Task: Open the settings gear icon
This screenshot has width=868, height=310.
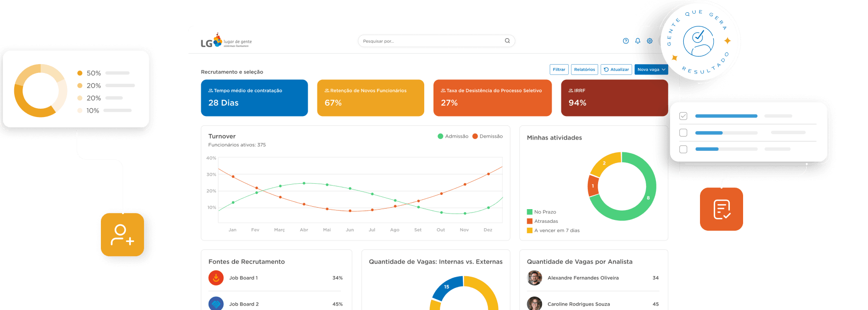Action: [x=650, y=41]
